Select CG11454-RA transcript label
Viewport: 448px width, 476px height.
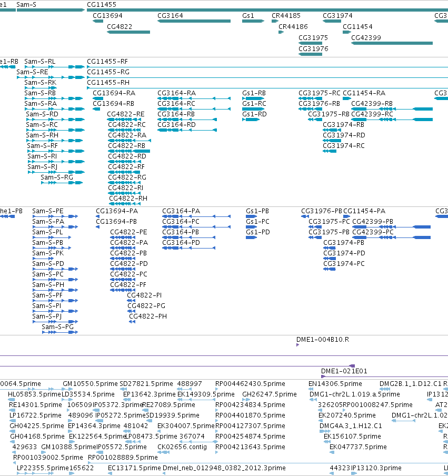[364, 93]
